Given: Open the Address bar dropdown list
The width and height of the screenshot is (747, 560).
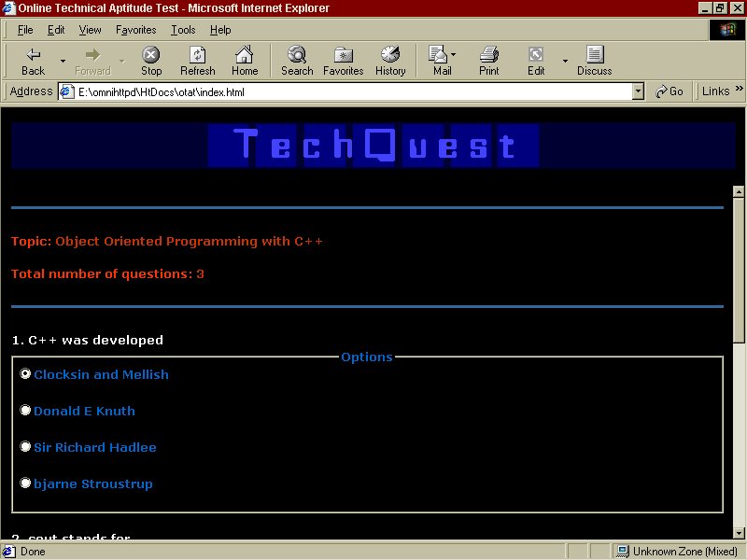Looking at the screenshot, I should click(x=638, y=91).
